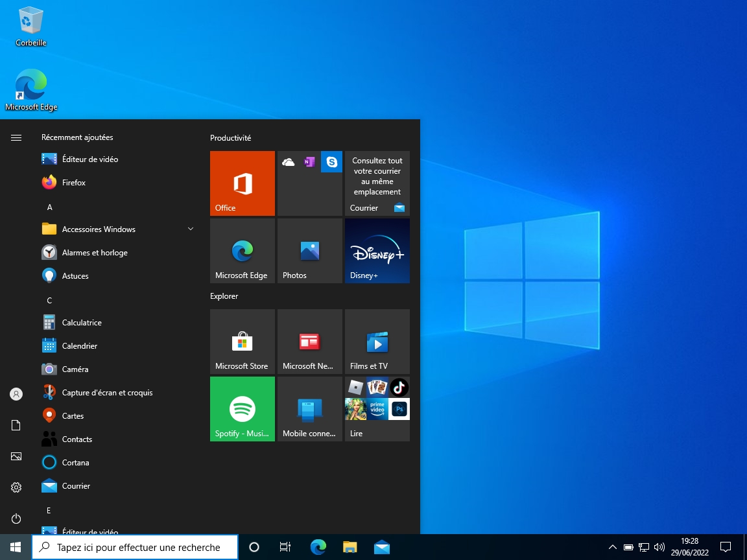Open the notification center icon

[x=725, y=547]
